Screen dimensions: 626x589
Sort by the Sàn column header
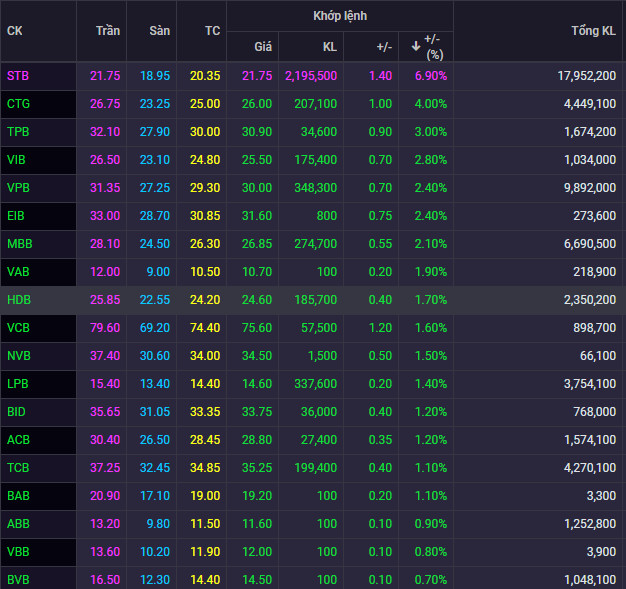point(159,31)
